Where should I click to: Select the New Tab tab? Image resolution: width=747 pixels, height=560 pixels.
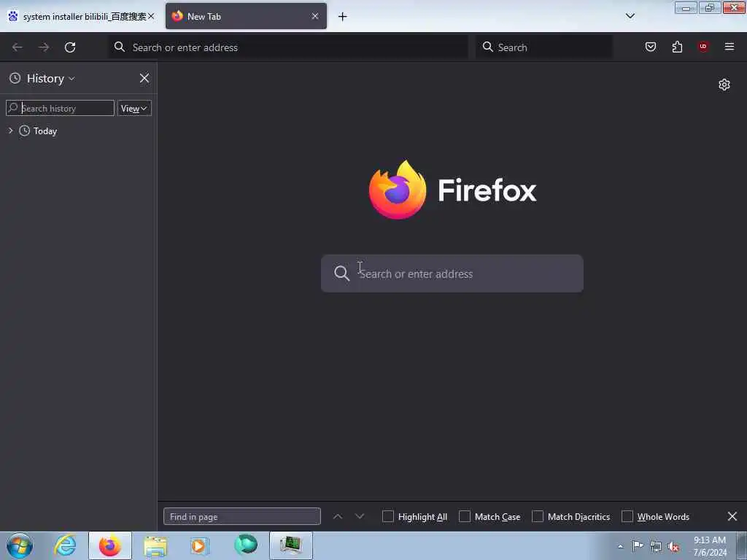click(x=246, y=16)
